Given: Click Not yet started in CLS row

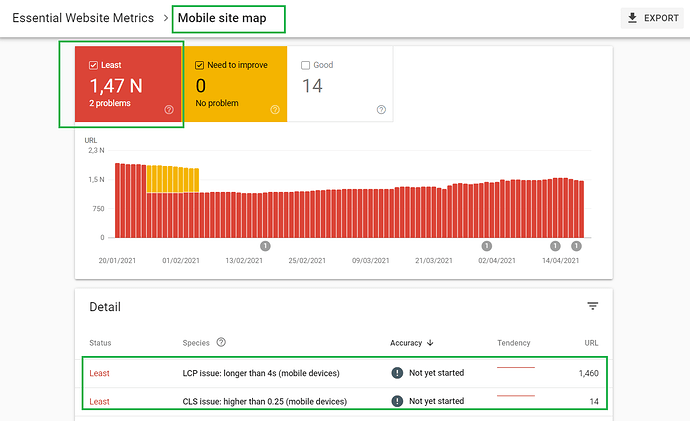Looking at the screenshot, I should (437, 401).
